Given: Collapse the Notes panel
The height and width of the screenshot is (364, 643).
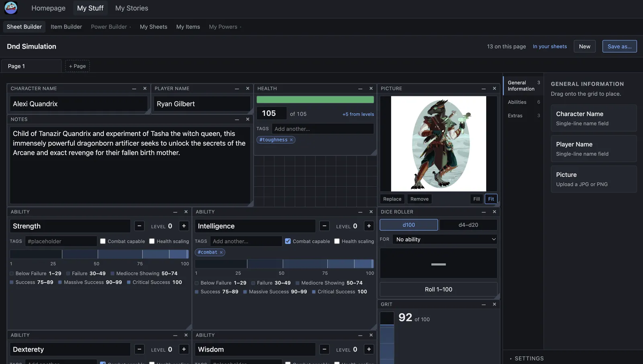Looking at the screenshot, I should [237, 119].
